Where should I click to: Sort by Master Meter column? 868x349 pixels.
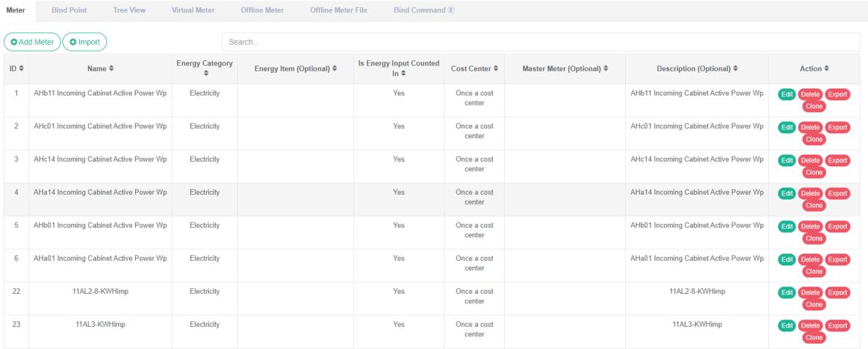point(565,69)
